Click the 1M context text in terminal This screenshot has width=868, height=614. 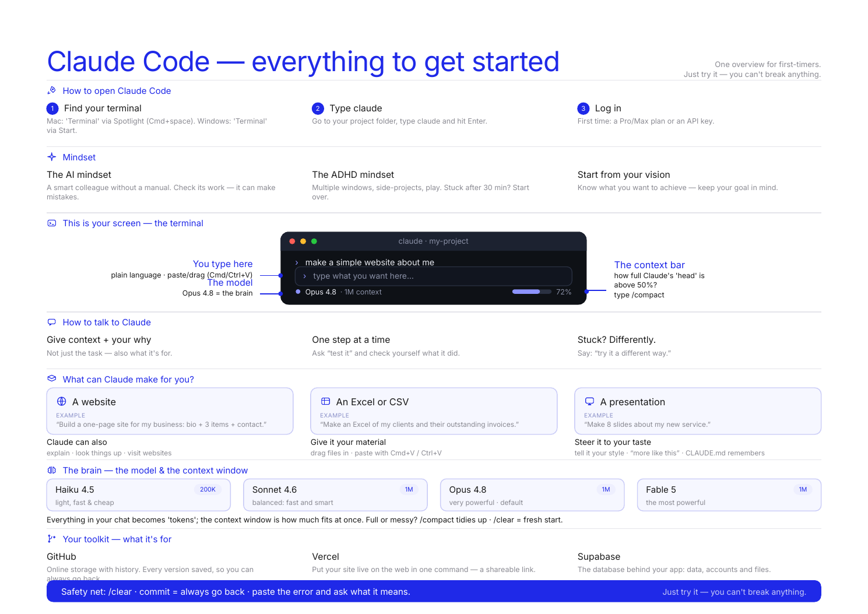tap(363, 292)
